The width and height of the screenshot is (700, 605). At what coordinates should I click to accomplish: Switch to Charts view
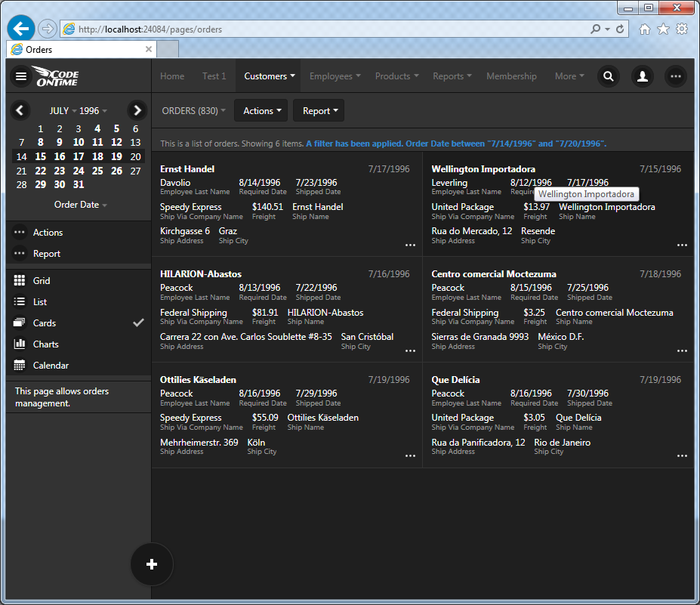(x=79, y=344)
